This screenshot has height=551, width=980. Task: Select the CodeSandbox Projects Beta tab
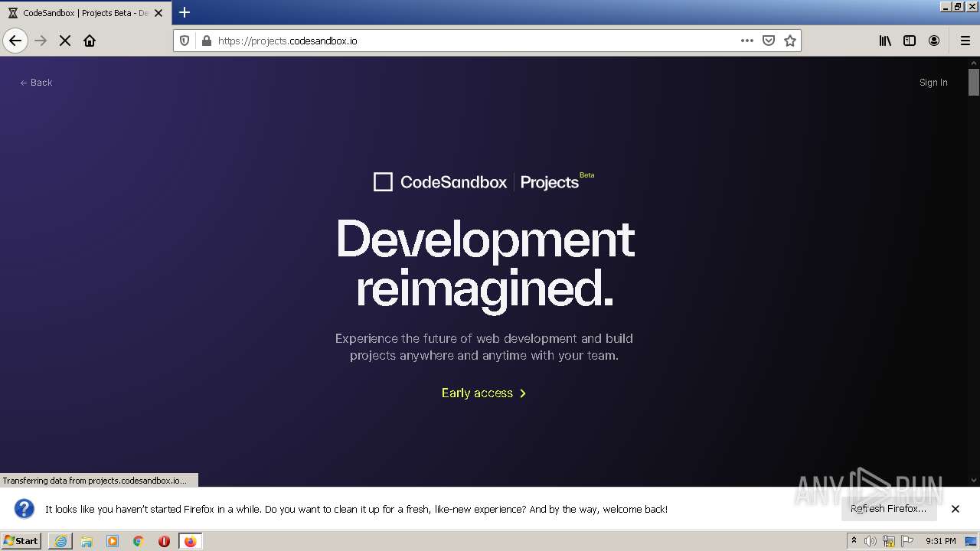(x=85, y=13)
